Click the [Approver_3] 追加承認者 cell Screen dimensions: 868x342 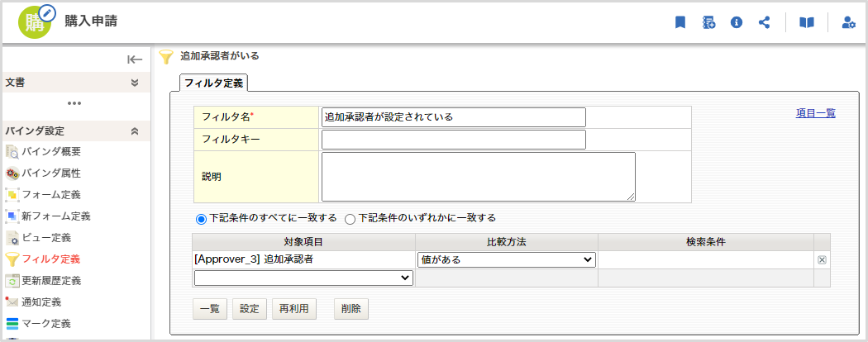[x=303, y=259]
